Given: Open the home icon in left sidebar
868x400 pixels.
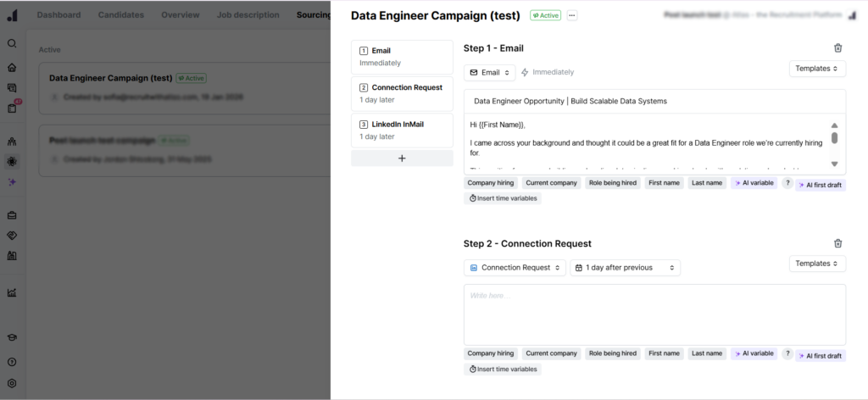Looking at the screenshot, I should pyautogui.click(x=12, y=68).
